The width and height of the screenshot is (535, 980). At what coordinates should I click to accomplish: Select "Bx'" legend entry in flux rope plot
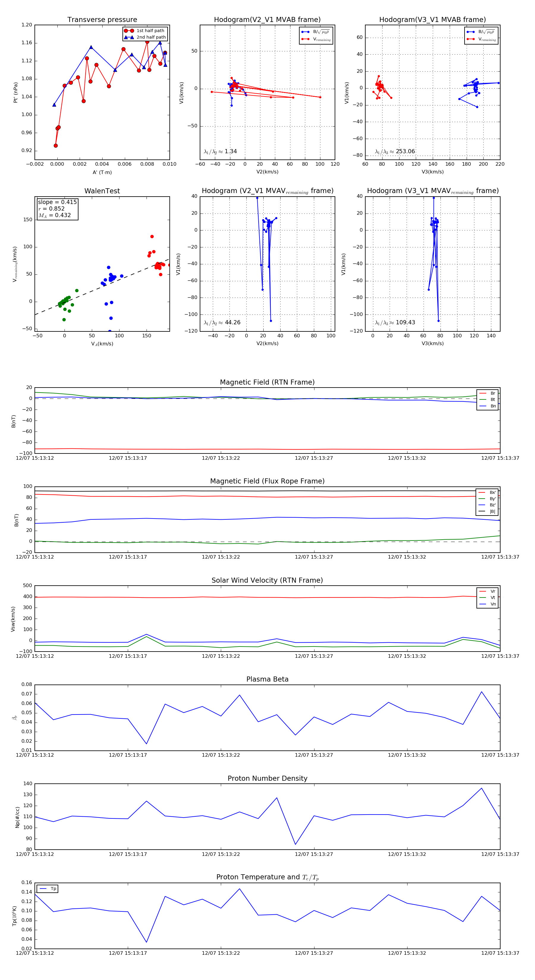[487, 492]
